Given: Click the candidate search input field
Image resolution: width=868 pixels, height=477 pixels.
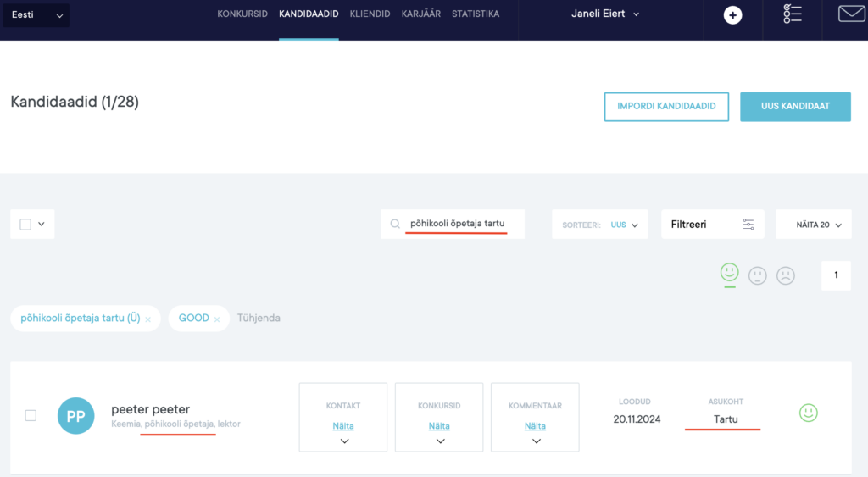Looking at the screenshot, I should (458, 224).
